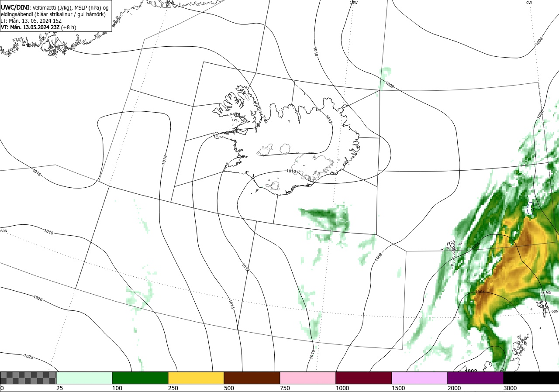Image resolution: width=559 pixels, height=392 pixels.
Task: Click the legend value '750'
Action: (x=285, y=388)
